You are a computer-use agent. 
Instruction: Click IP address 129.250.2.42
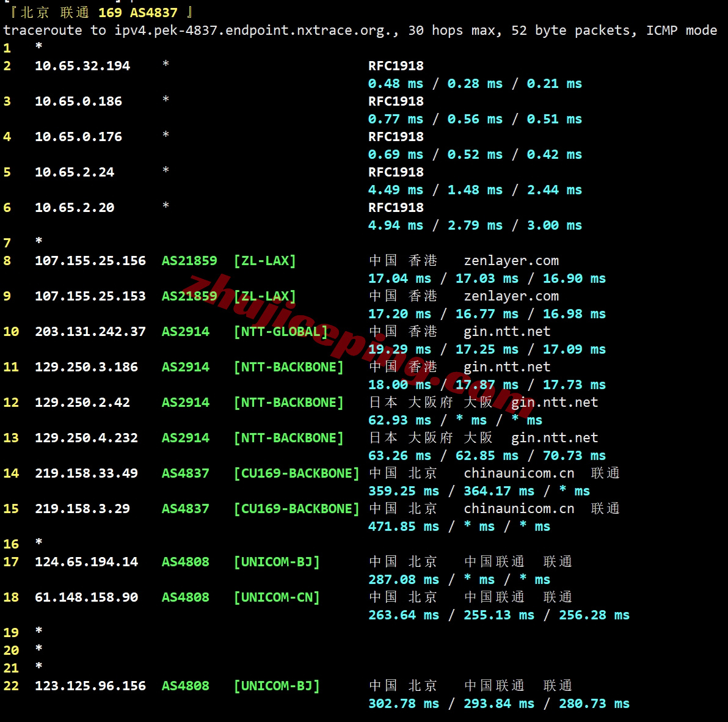pos(82,402)
